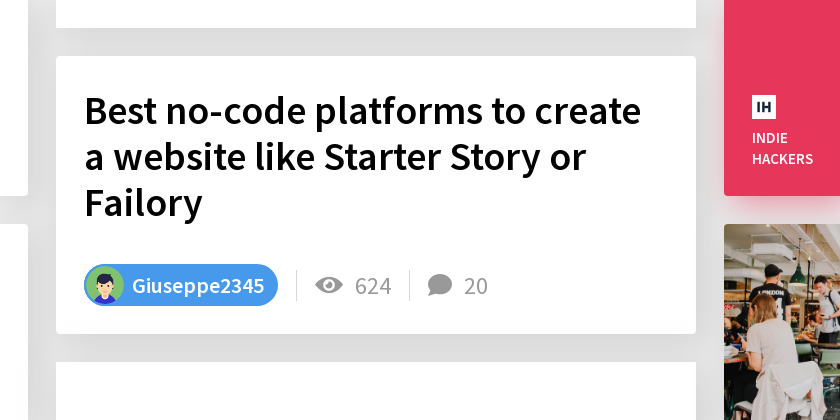Image resolution: width=840 pixels, height=420 pixels.
Task: Open the Best no-code platforms article title
Action: (363, 157)
